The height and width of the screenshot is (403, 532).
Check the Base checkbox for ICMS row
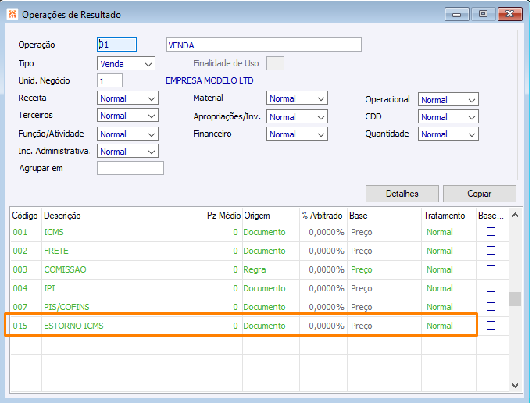point(491,232)
